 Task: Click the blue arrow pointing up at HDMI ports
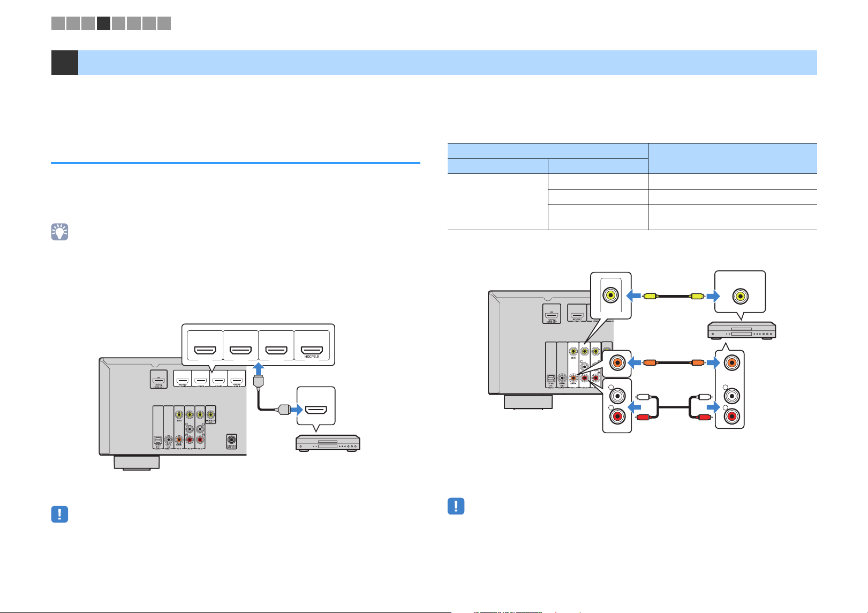pyautogui.click(x=258, y=370)
